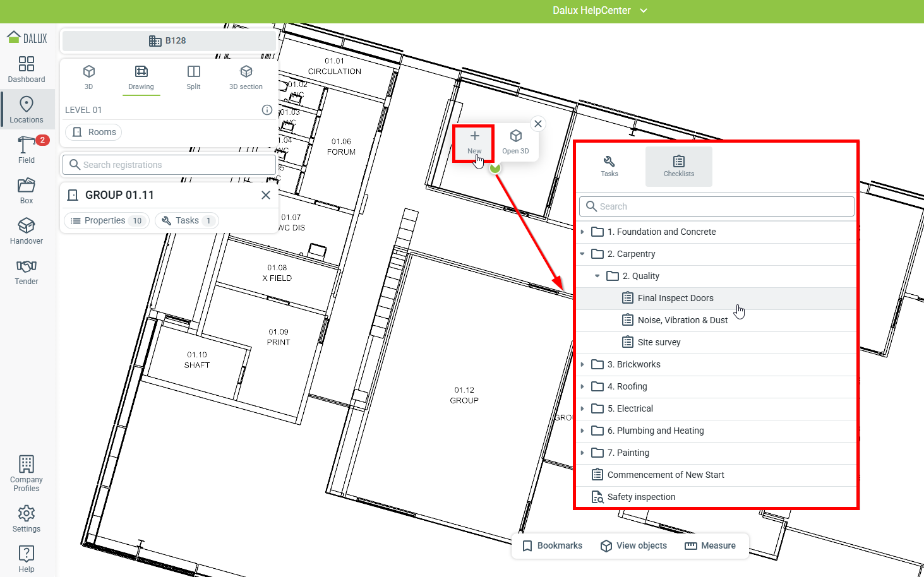Collapse the 2. Carpentry folder

click(x=582, y=254)
